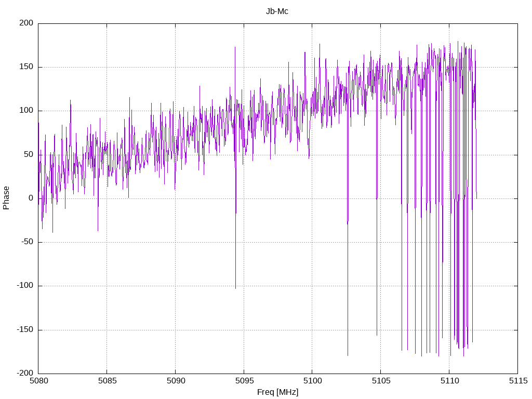Click the 100 y-axis tick label
This screenshot has height=399, width=532.
(26, 111)
